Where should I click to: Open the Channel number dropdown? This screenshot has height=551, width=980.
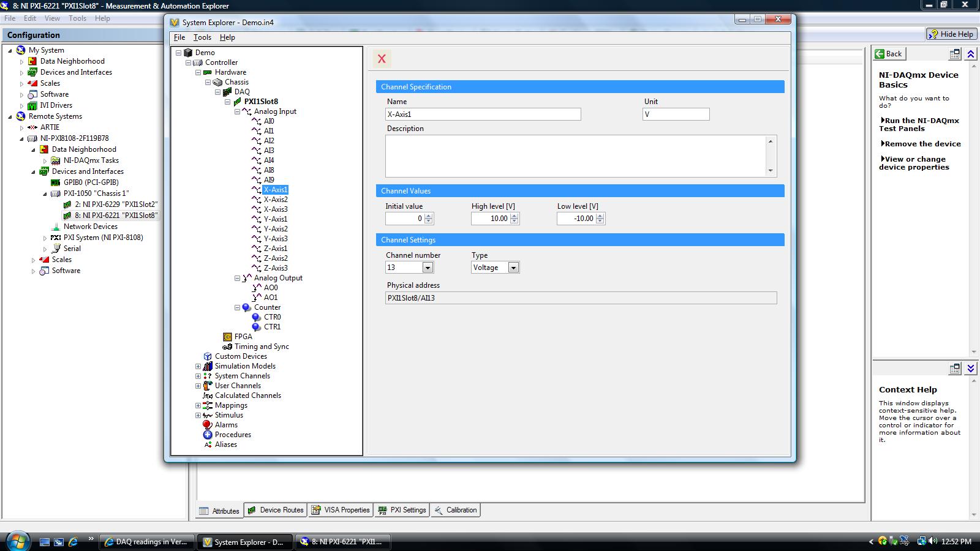point(428,268)
